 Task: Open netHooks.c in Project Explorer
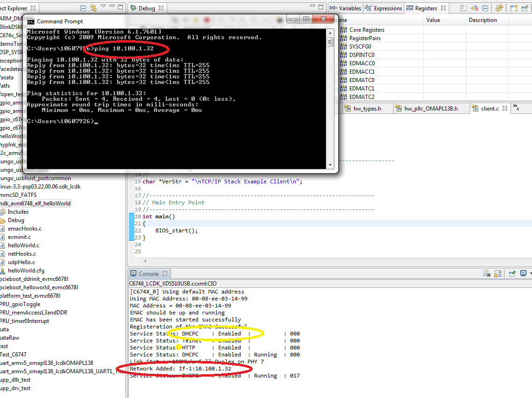[21, 254]
